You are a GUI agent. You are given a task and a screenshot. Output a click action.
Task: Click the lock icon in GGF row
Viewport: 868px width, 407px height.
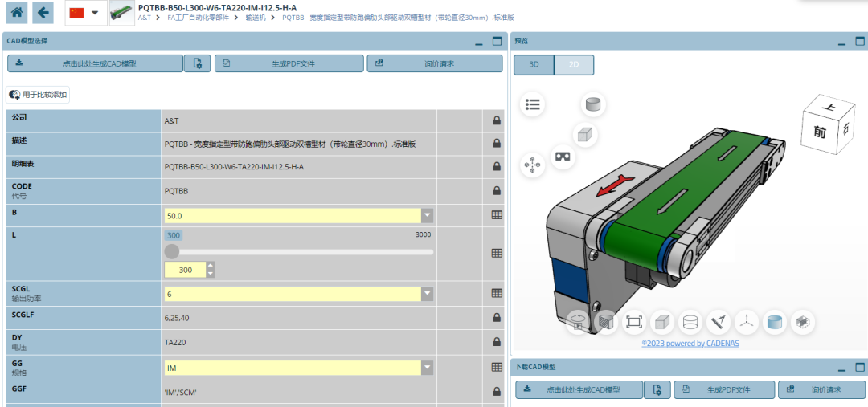(x=497, y=392)
